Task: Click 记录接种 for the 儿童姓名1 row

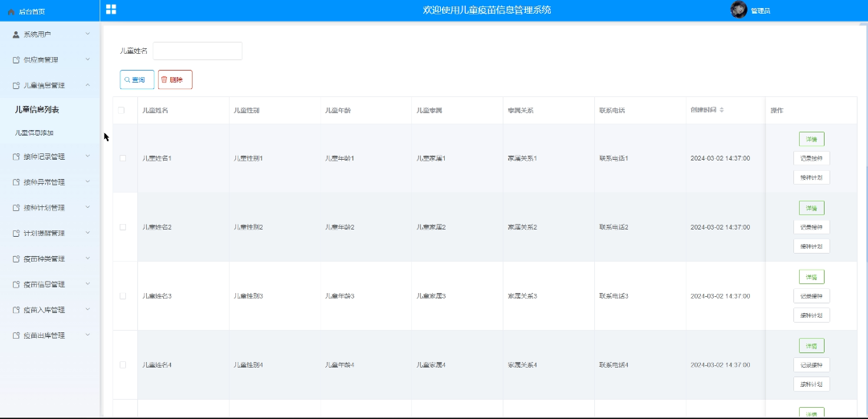Action: point(812,158)
